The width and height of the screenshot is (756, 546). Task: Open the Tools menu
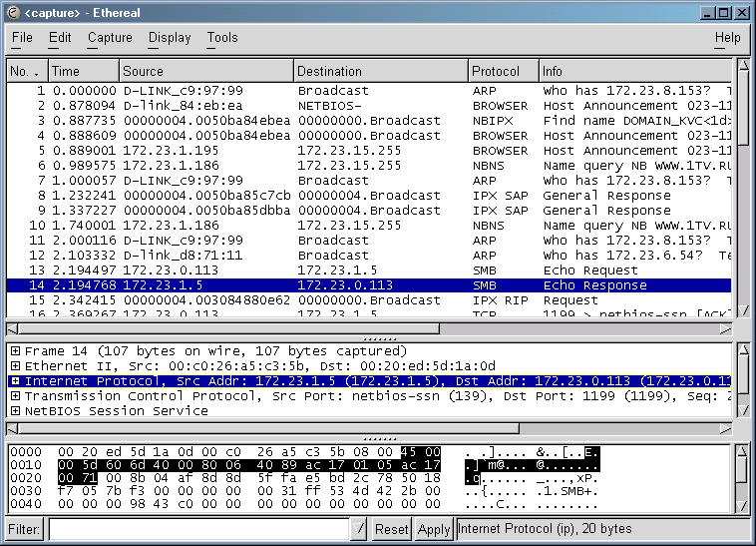[x=222, y=38]
